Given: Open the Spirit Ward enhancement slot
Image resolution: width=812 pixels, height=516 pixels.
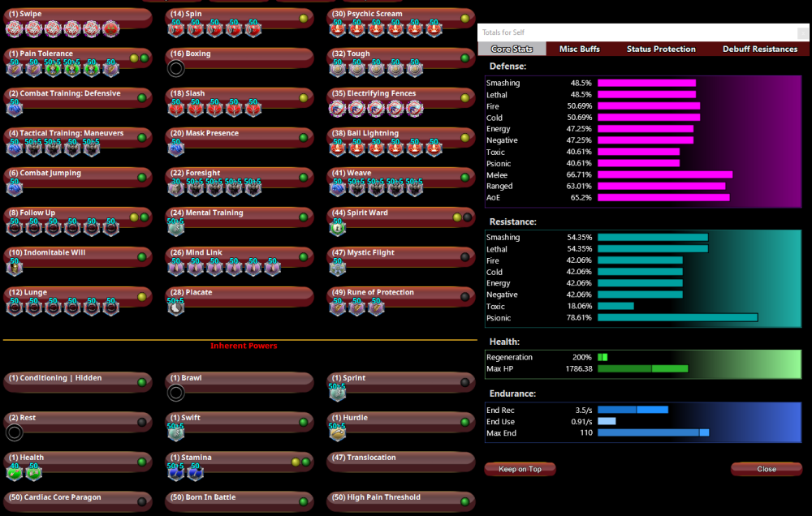Looking at the screenshot, I should (x=338, y=228).
